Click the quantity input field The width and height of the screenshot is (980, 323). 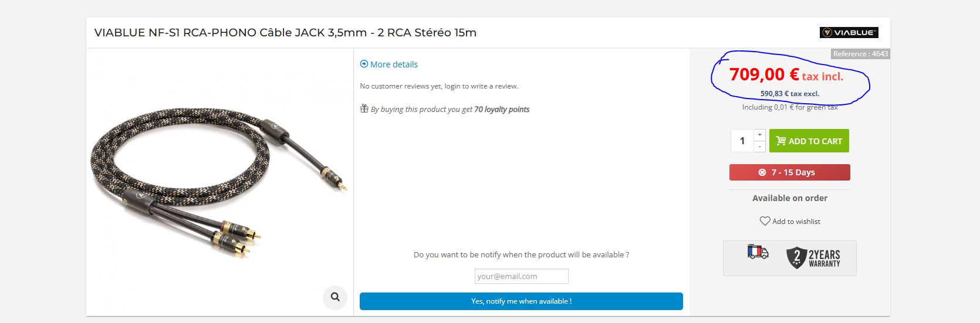coord(742,141)
